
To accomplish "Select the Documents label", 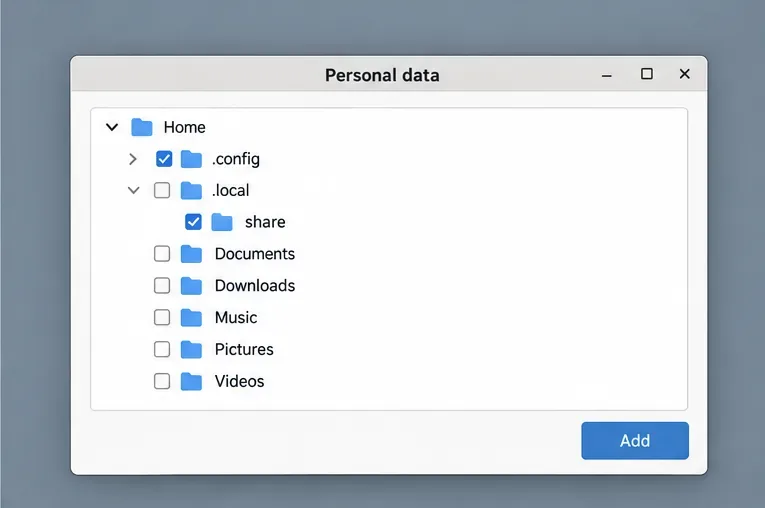I will (255, 254).
